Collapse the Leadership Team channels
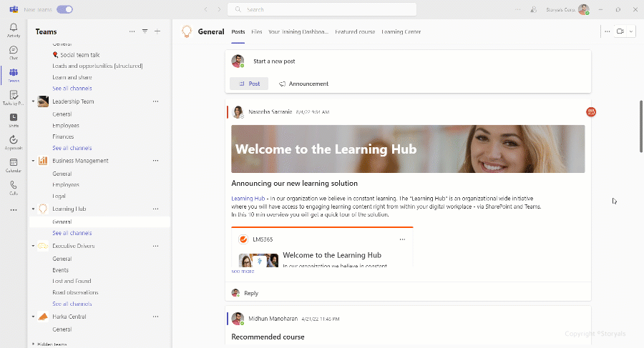 coord(33,101)
